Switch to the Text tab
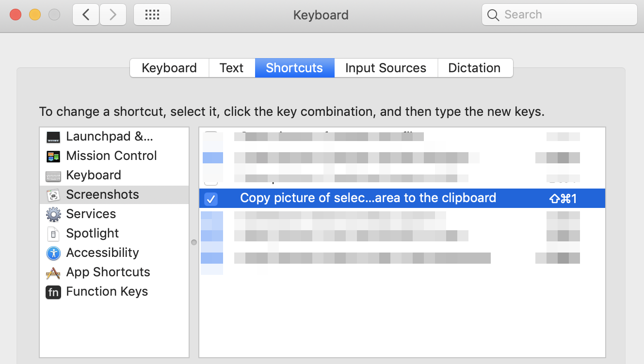 point(231,68)
